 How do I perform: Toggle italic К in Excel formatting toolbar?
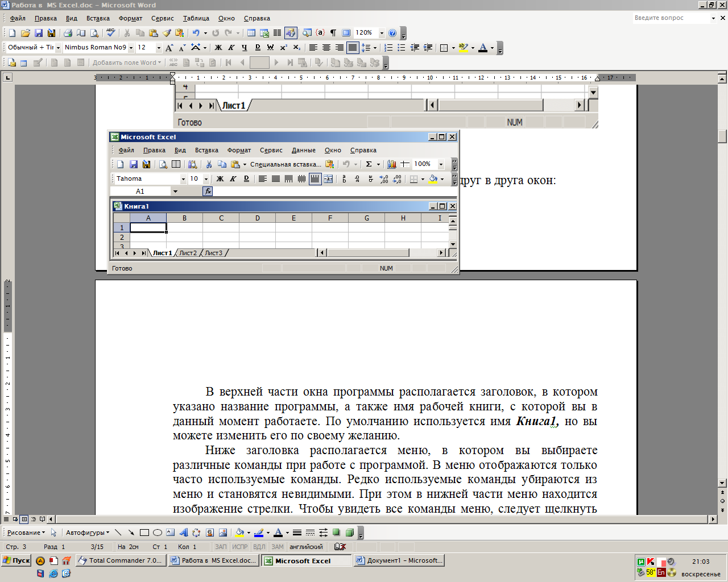(x=233, y=179)
